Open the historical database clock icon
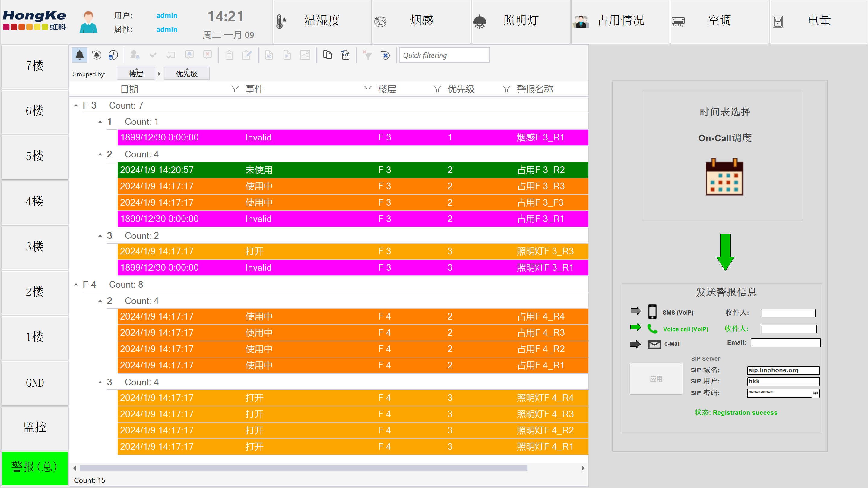868x488 pixels. point(113,55)
